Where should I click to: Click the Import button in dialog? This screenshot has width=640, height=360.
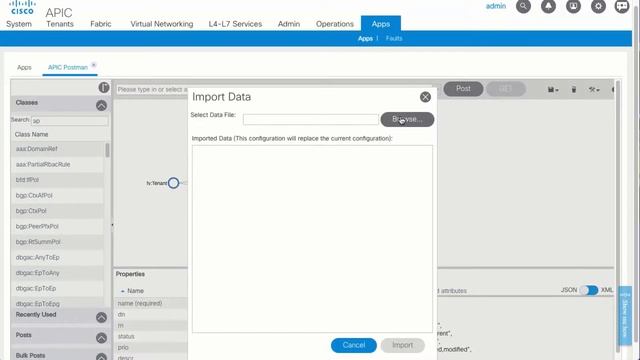402,345
